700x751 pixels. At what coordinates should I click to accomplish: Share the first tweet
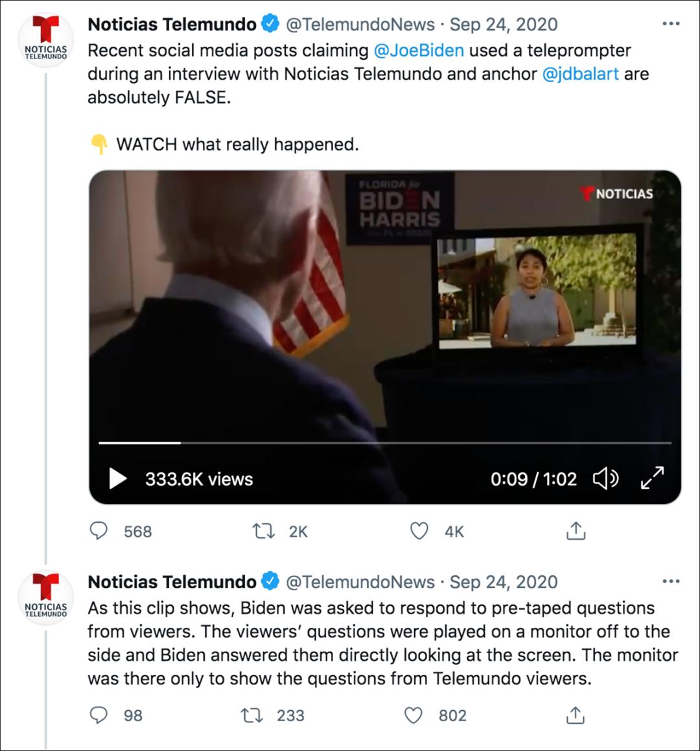576,531
